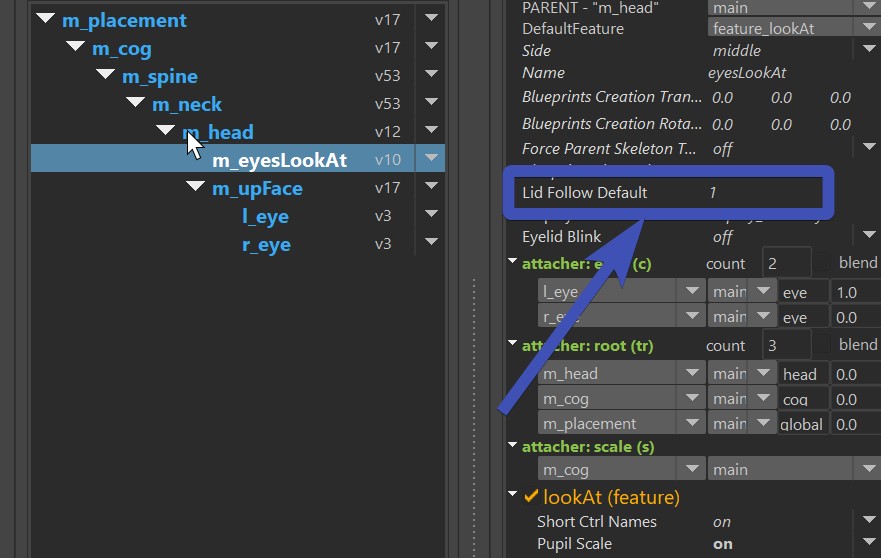The image size is (881, 558).
Task: Open the Eyelid Blink off dropdown
Action: [x=868, y=235]
